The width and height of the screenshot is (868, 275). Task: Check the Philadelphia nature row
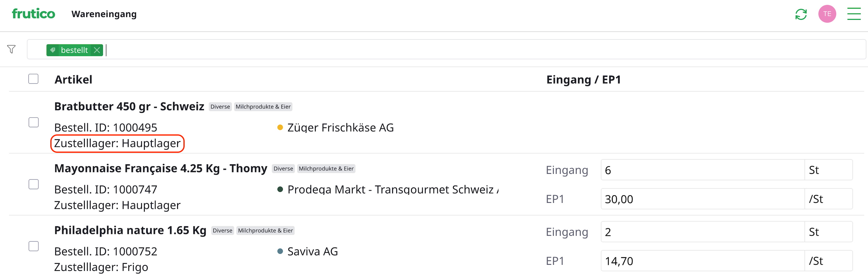(34, 246)
